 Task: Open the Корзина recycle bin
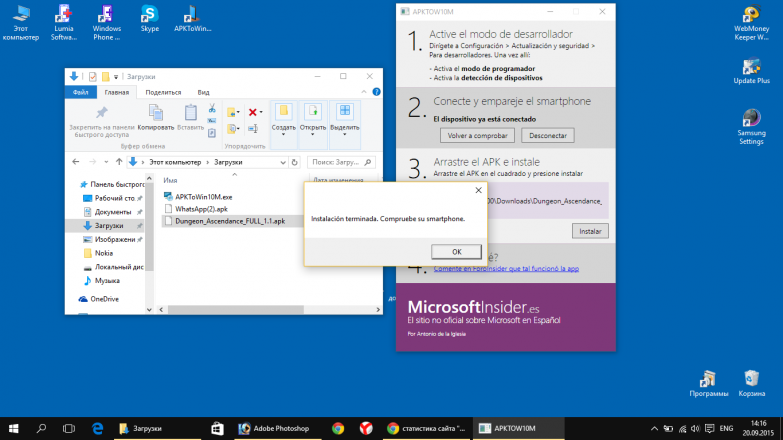[x=751, y=384]
